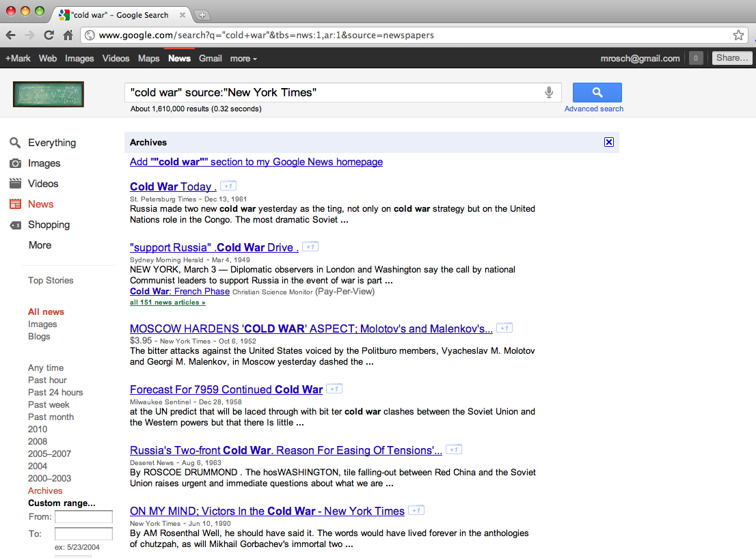Choose Past 24 hours filter
The width and height of the screenshot is (756, 558).
pyautogui.click(x=55, y=392)
